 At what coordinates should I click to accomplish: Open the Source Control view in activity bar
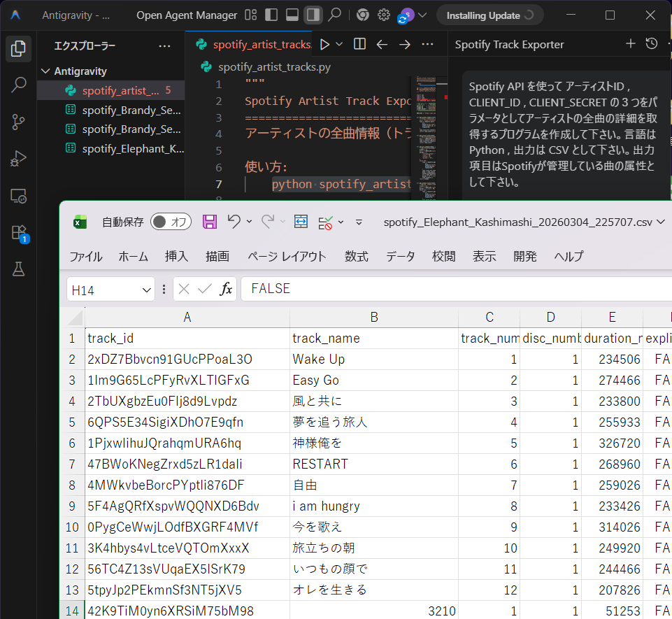19,122
